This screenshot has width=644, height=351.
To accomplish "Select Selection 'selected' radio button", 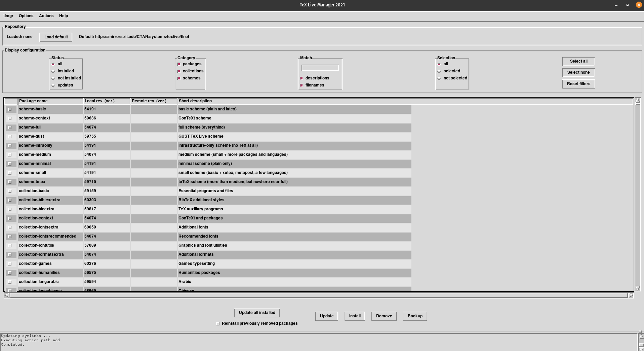I will tap(439, 71).
